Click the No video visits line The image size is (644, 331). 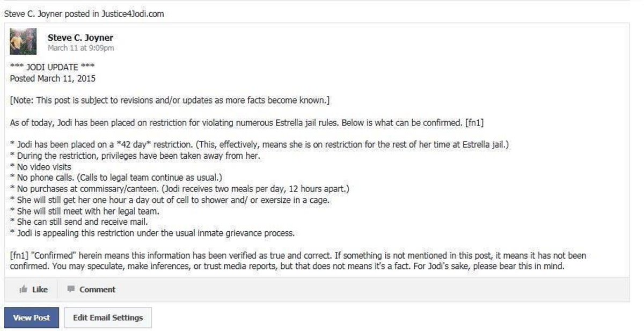(x=41, y=166)
